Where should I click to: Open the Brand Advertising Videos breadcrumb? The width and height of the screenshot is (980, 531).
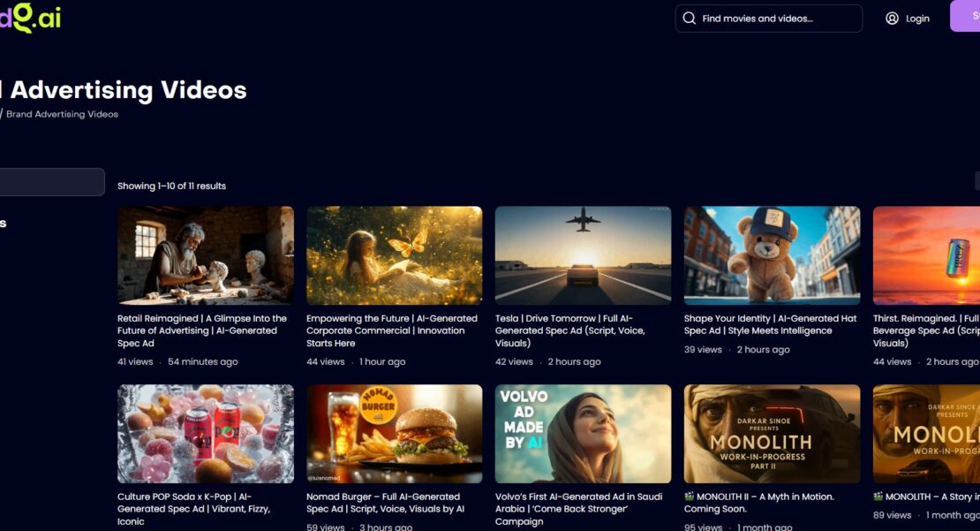pyautogui.click(x=62, y=114)
